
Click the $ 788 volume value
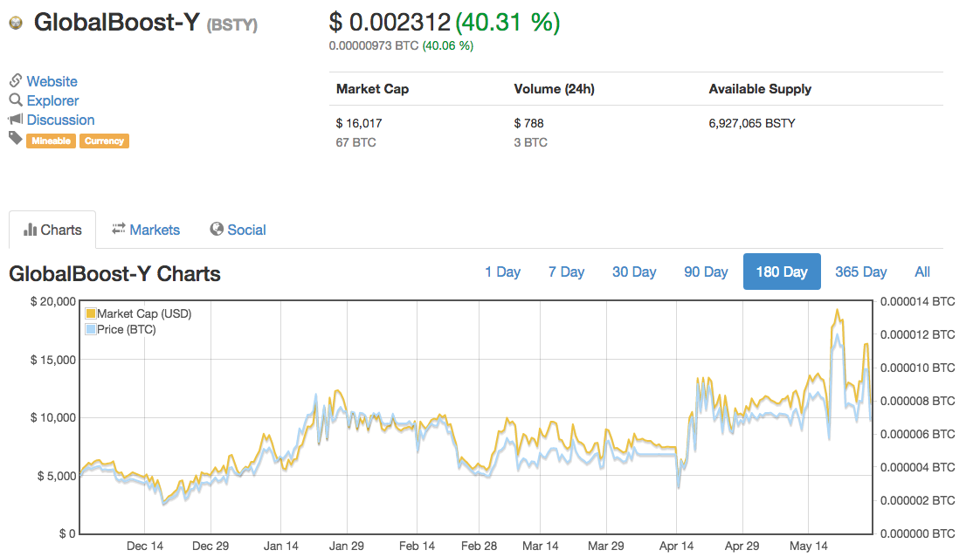click(528, 123)
